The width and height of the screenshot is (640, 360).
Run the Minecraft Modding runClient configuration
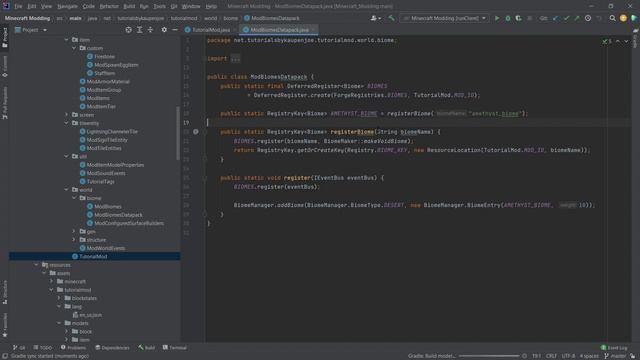[497, 18]
